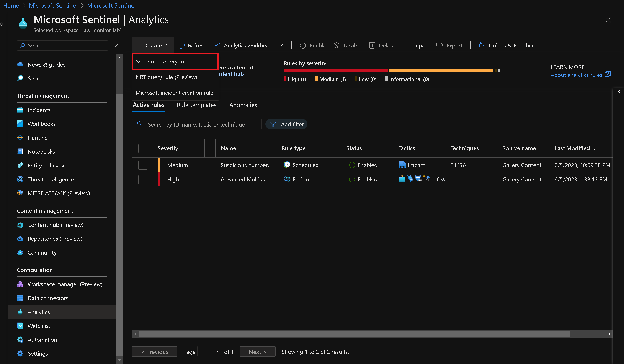Click the orange Medium severity bar
The width and height of the screenshot is (624, 364).
[441, 70]
